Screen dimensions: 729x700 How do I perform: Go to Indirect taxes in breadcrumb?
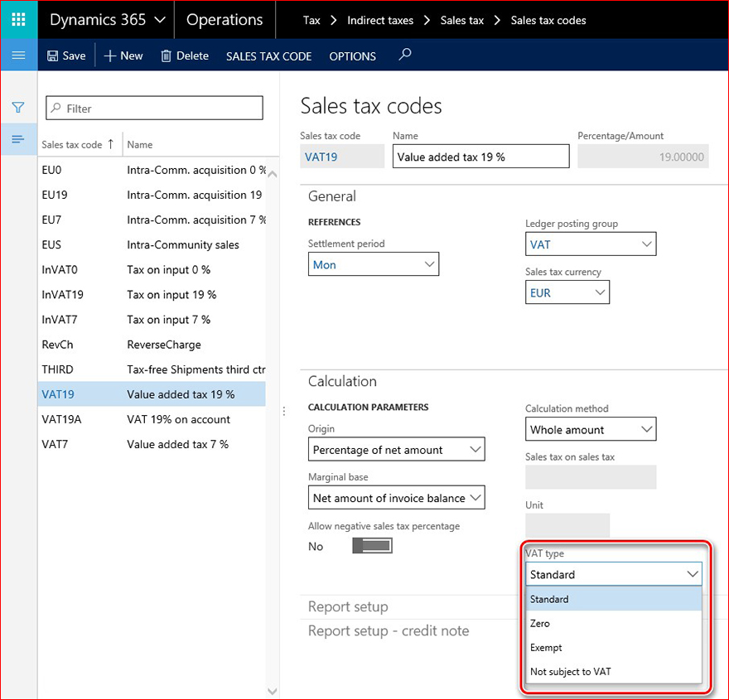pos(380,21)
